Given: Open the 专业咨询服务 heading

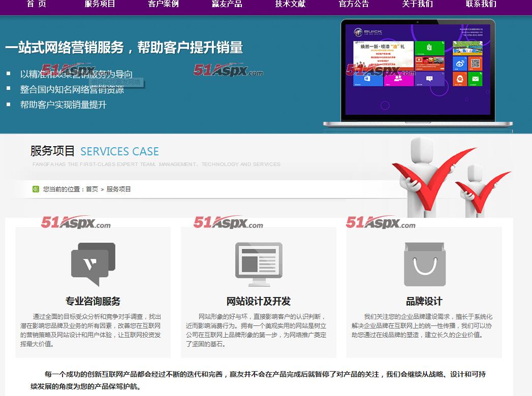Looking at the screenshot, I should (93, 301).
